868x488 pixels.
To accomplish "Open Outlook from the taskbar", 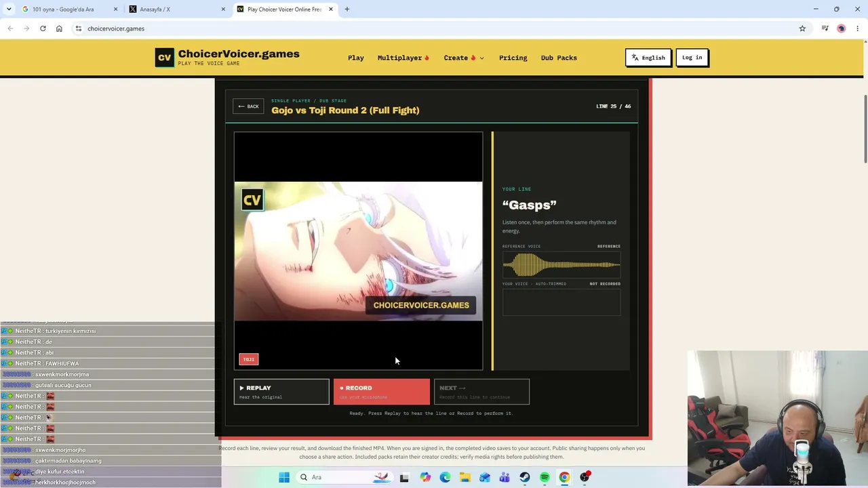I will coord(485,477).
